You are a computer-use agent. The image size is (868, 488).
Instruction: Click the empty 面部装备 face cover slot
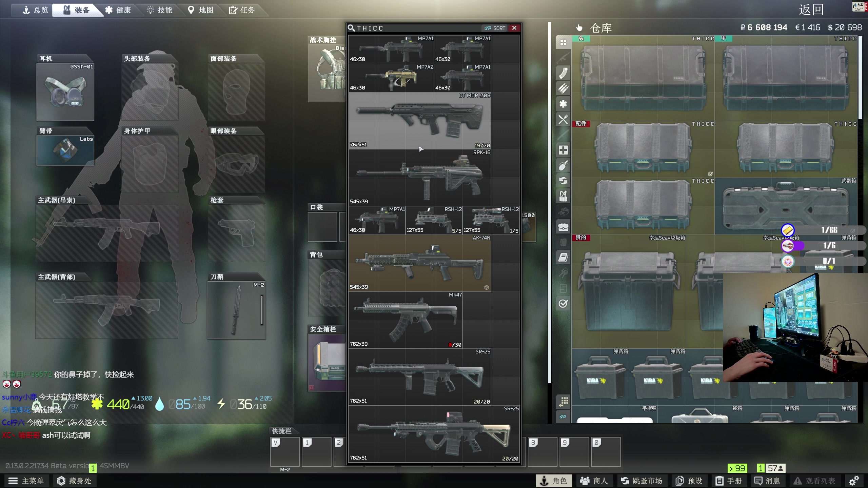pyautogui.click(x=236, y=91)
